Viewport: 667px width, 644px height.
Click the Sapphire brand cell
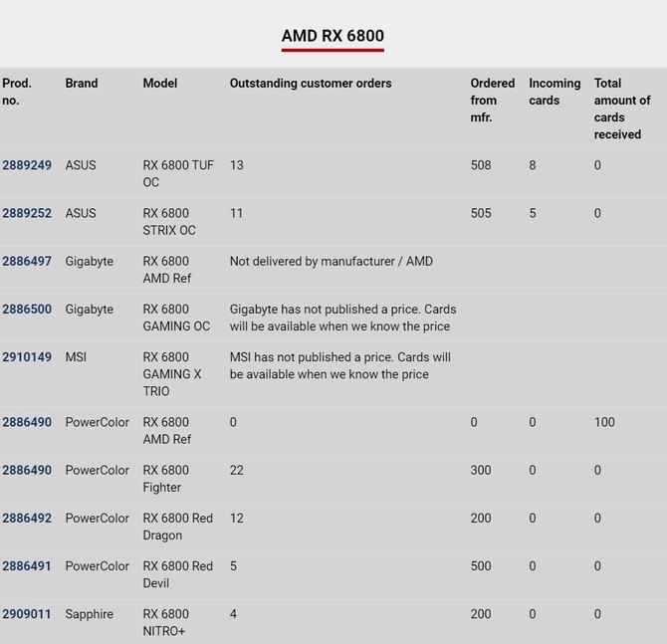coord(89,615)
